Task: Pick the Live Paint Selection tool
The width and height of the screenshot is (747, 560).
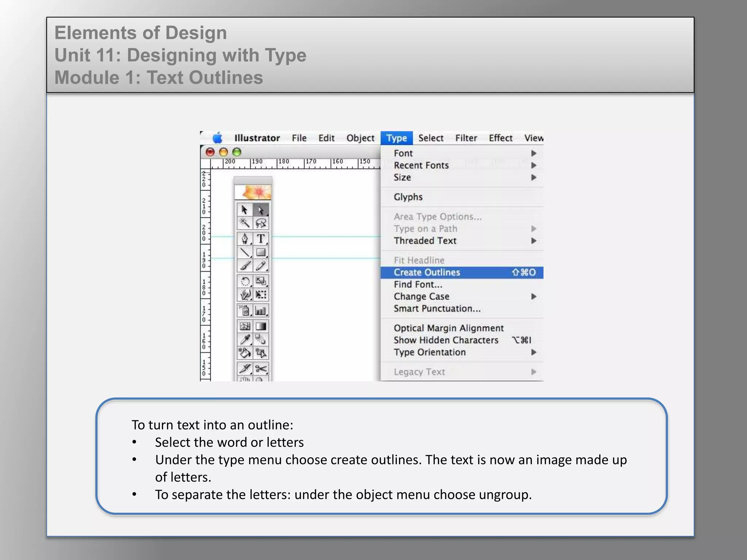Action: tap(261, 353)
